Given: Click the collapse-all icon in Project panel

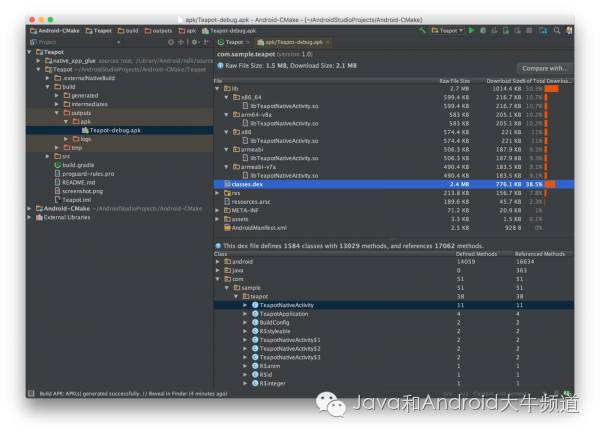Looking at the screenshot, I should [x=181, y=42].
